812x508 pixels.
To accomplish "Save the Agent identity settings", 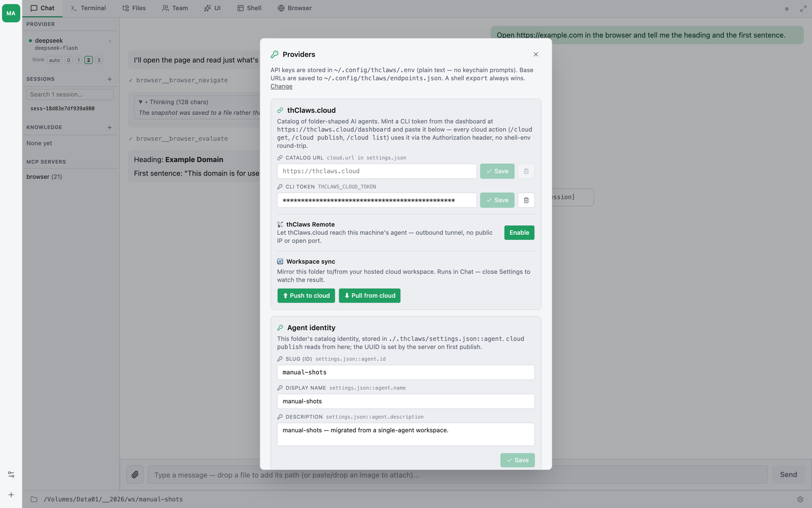I will pos(518,460).
